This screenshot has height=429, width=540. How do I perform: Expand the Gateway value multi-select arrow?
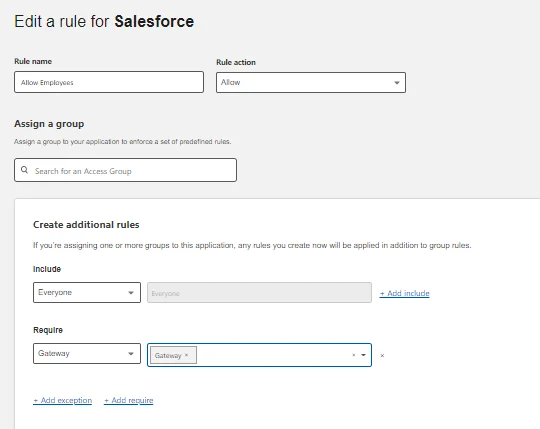(363, 355)
